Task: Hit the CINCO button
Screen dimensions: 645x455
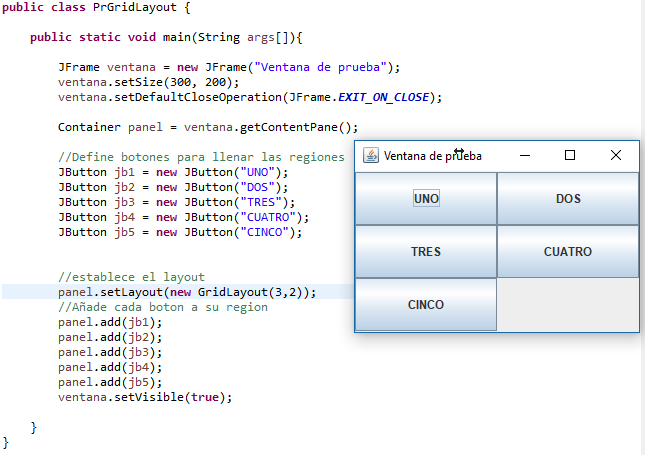Action: click(x=426, y=304)
